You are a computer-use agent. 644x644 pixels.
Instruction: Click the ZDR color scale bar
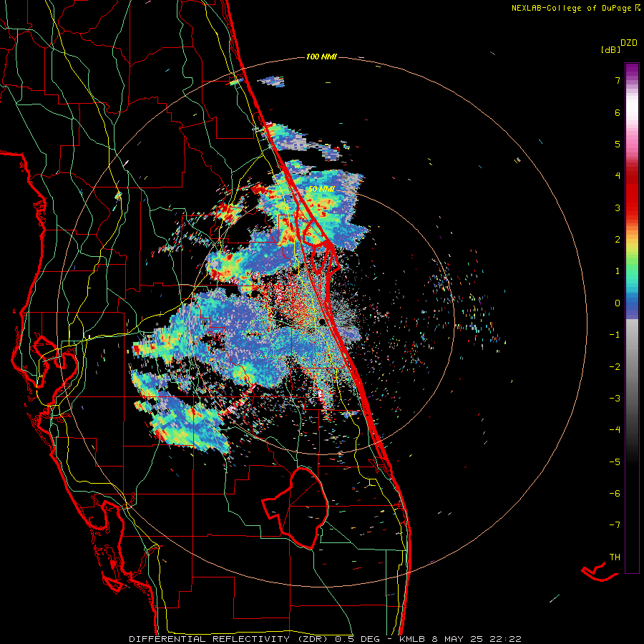pyautogui.click(x=632, y=318)
